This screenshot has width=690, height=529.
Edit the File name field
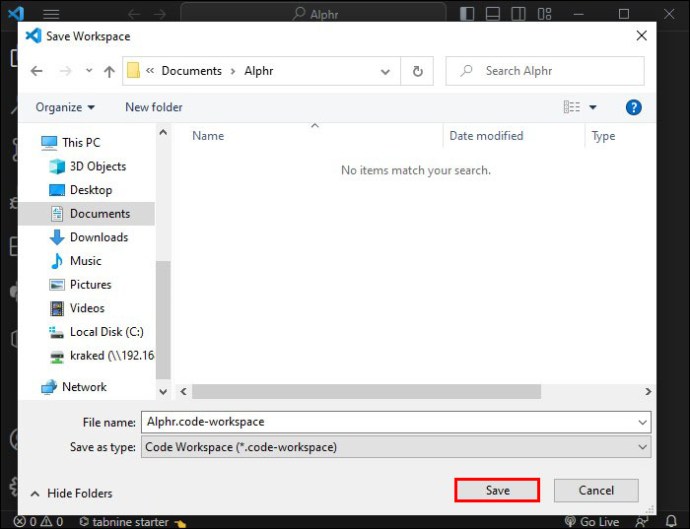(389, 422)
